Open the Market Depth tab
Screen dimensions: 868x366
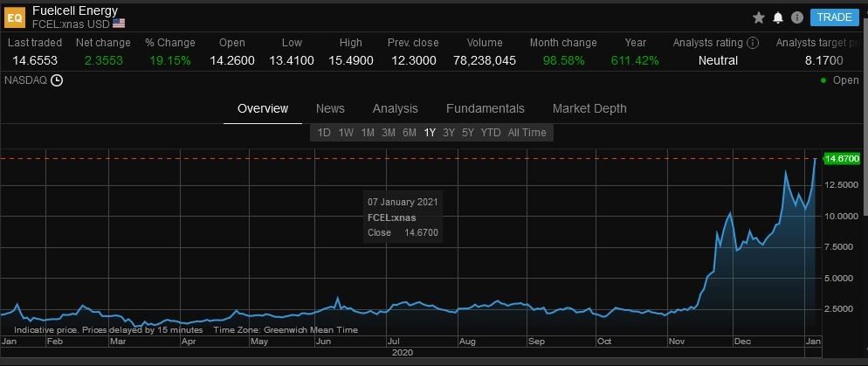click(589, 108)
